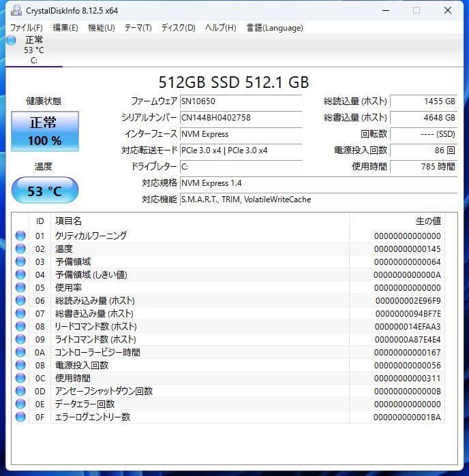Click the status icon for row 04 予備領域 (しきい値)
Image resolution: width=469 pixels, height=476 pixels.
20,274
